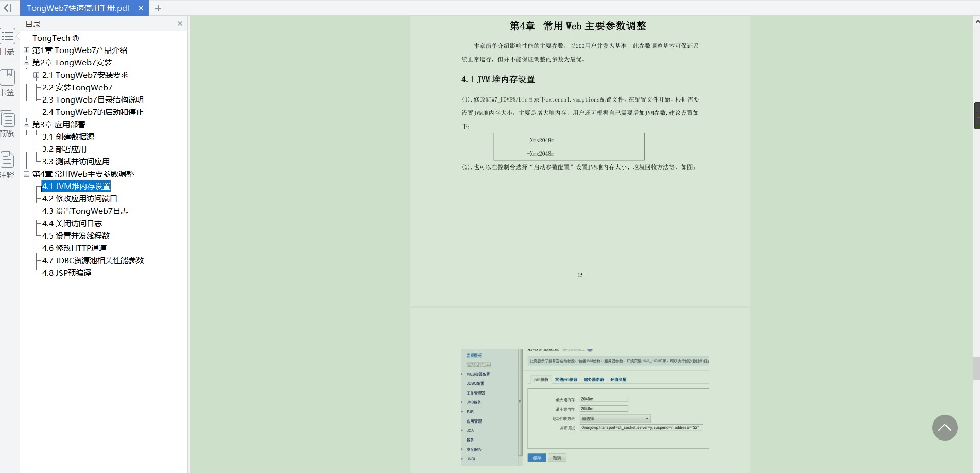The width and height of the screenshot is (980, 473).
Task: Select 4.7 JDBC资源池相关性能参数 entry
Action: [x=93, y=261]
